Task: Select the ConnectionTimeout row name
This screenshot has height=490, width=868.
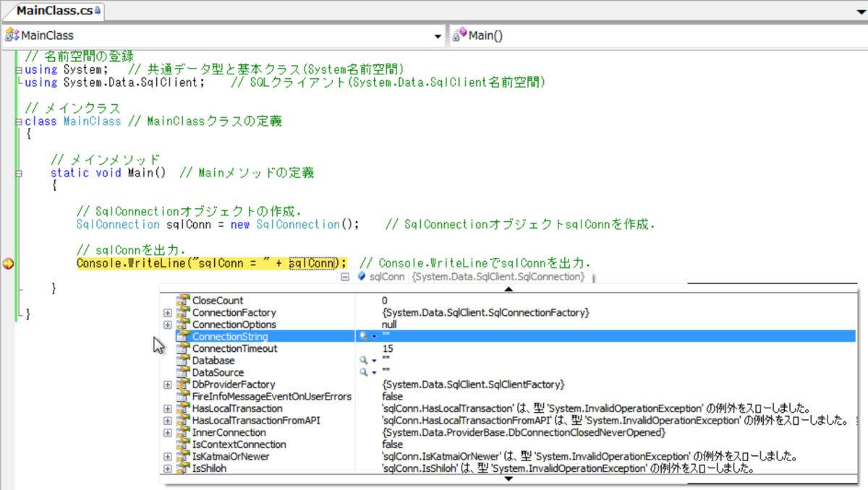Action: pyautogui.click(x=234, y=348)
